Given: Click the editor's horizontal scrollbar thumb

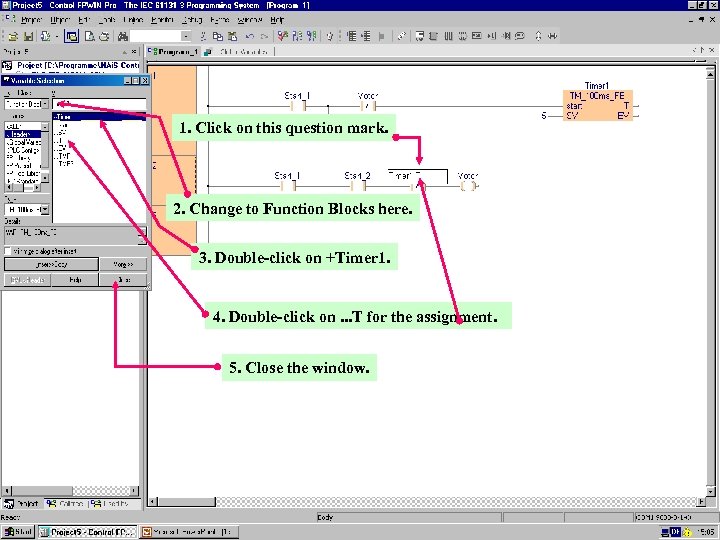Looking at the screenshot, I should pyautogui.click(x=186, y=502).
